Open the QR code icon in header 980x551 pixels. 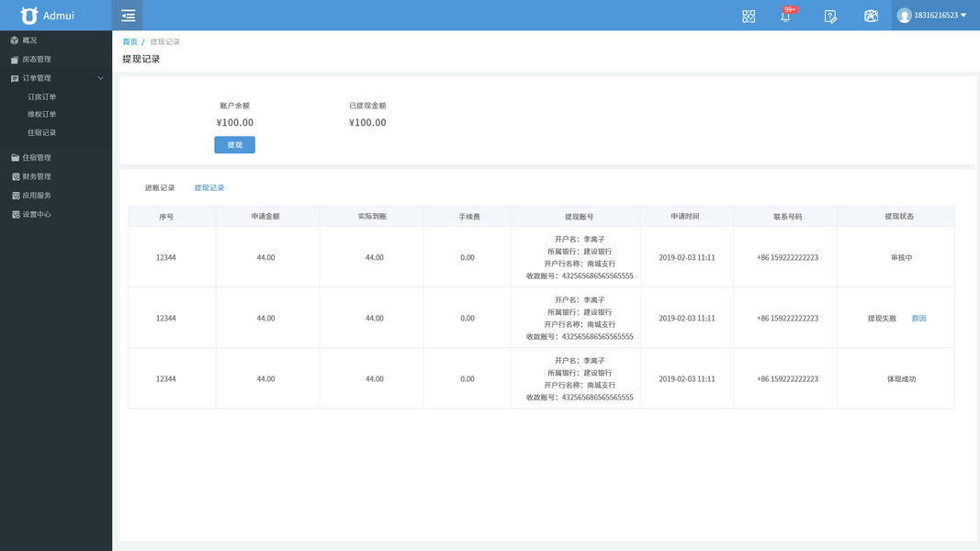pos(749,17)
